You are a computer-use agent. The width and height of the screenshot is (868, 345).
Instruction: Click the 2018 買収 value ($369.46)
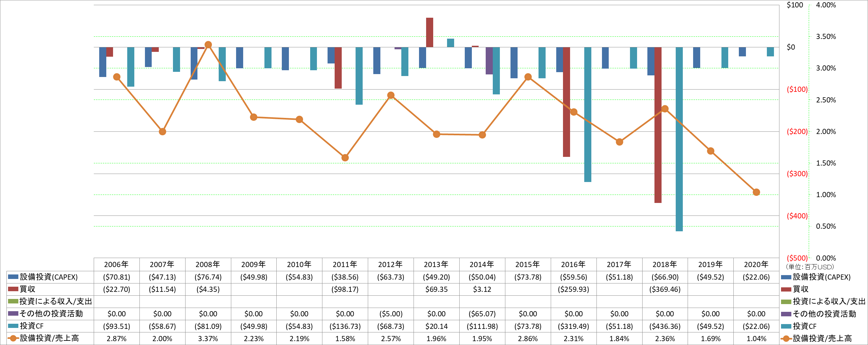point(665,289)
